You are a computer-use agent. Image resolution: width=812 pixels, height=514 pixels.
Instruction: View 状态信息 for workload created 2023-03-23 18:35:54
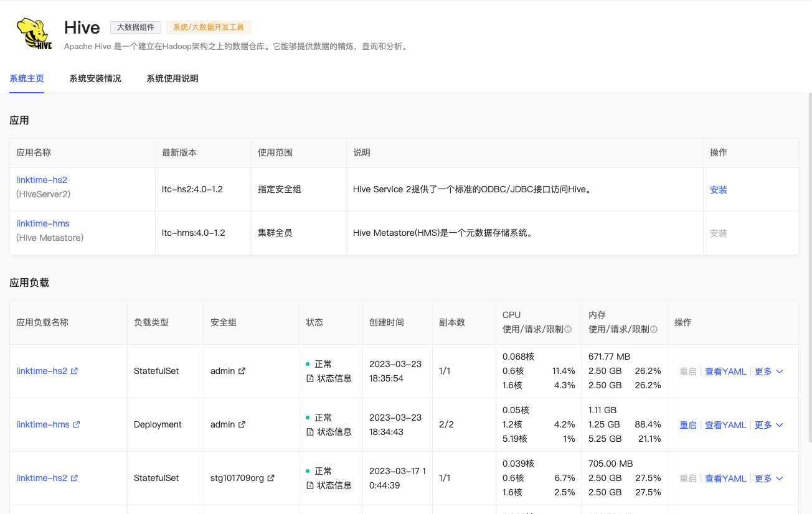coord(329,378)
